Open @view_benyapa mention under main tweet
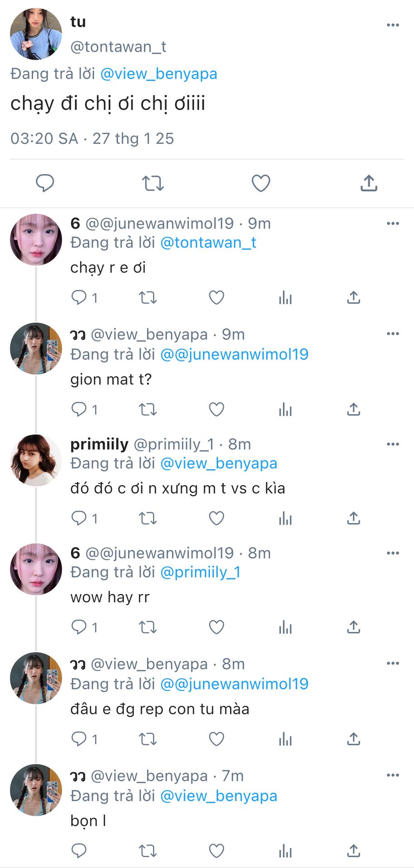This screenshot has width=414, height=868. 158,74
